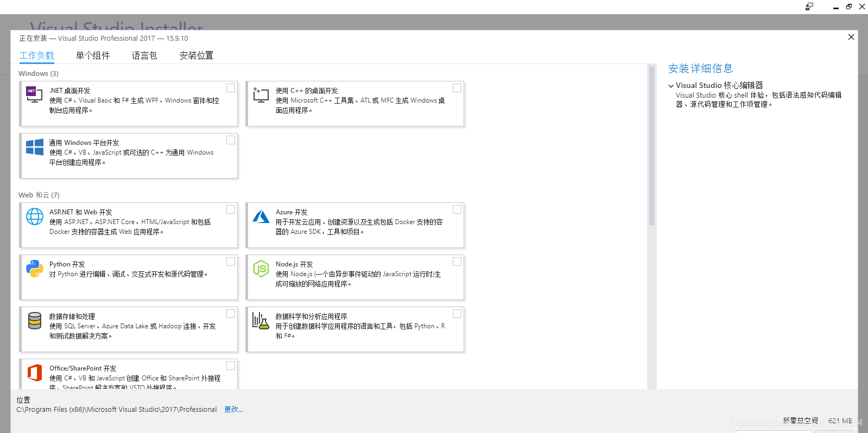Click the C++ desktop development monitor icon
The height and width of the screenshot is (433, 868).
click(x=261, y=95)
